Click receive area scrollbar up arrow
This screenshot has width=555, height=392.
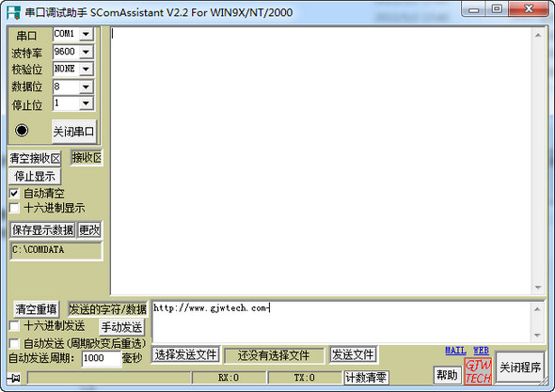coord(538,35)
